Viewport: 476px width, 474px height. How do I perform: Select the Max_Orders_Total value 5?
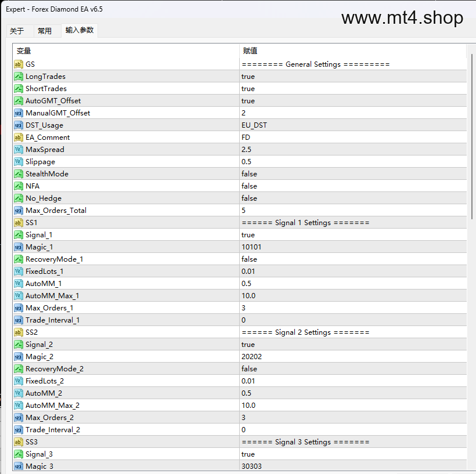click(x=243, y=210)
